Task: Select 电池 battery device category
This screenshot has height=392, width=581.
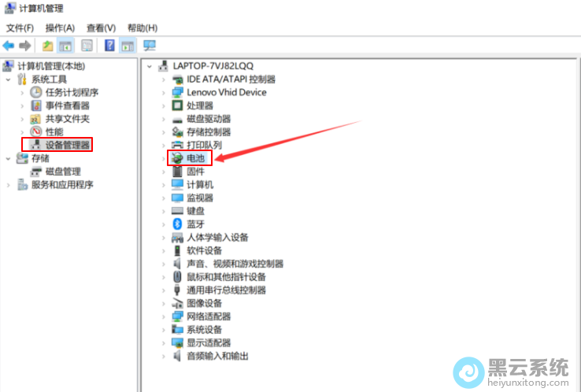Action: pyautogui.click(x=195, y=158)
